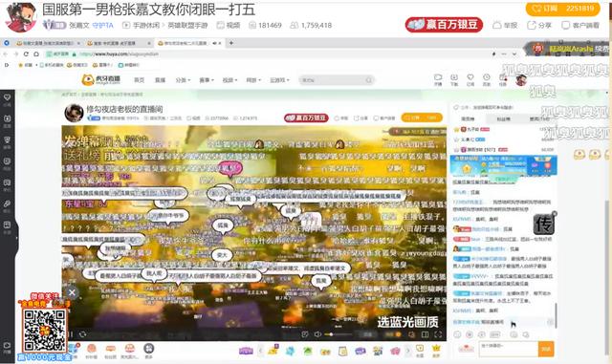The image size is (612, 364).
Task: Open the 赢百万银豆 red promo banner
Action: pyautogui.click(x=444, y=25)
